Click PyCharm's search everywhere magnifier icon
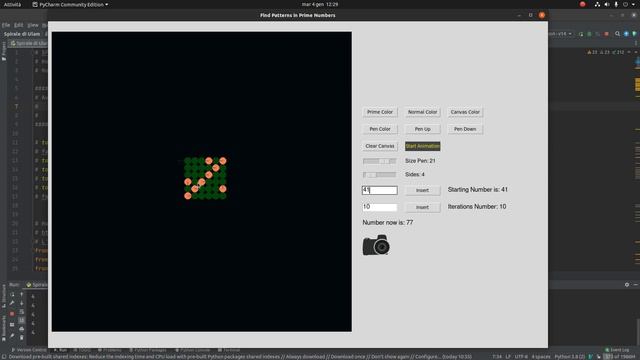 (x=618, y=34)
